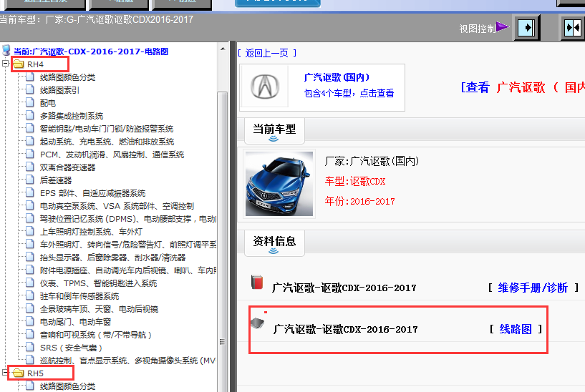Open 抬头显示器、后窗除雾器 item
The height and width of the screenshot is (392, 585).
(x=112, y=257)
